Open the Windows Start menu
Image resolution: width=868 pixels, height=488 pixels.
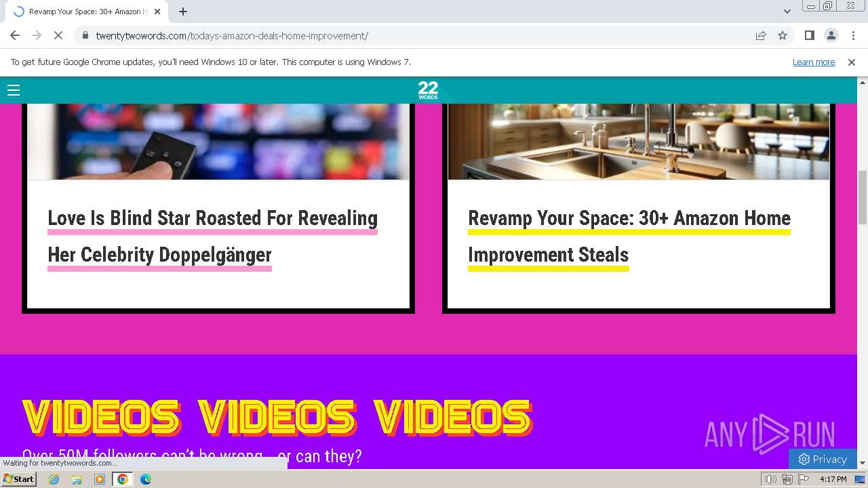pos(18,479)
